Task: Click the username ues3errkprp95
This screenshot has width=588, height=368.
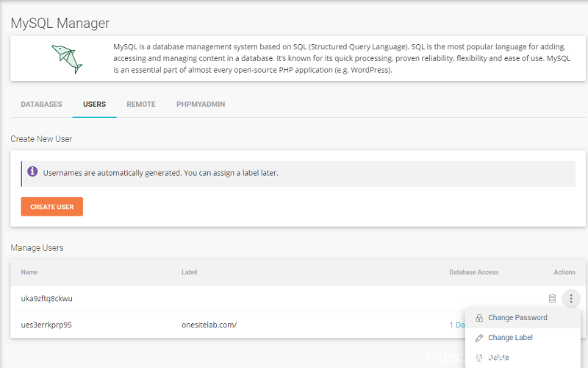Action: 46,325
